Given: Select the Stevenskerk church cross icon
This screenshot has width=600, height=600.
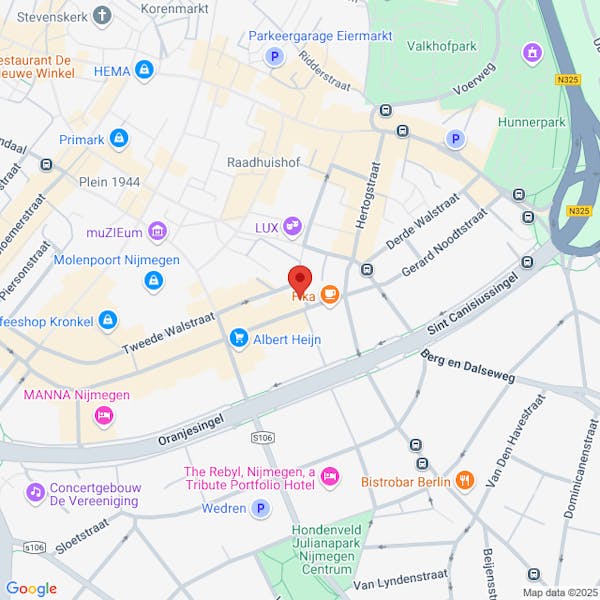Looking at the screenshot, I should pyautogui.click(x=102, y=16).
